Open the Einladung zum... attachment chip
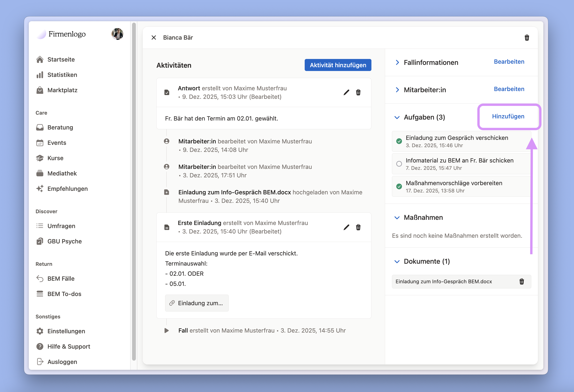This screenshot has width=574, height=392. (197, 303)
